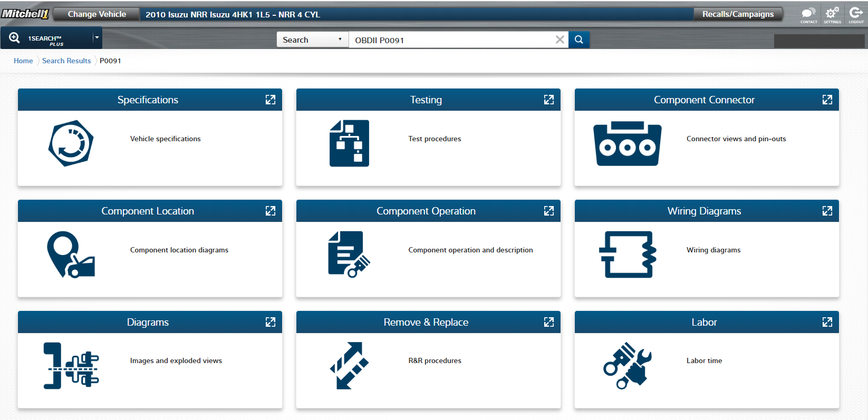Open the 1Search Plus dropdown arrow
This screenshot has width=868, height=420.
(x=97, y=38)
